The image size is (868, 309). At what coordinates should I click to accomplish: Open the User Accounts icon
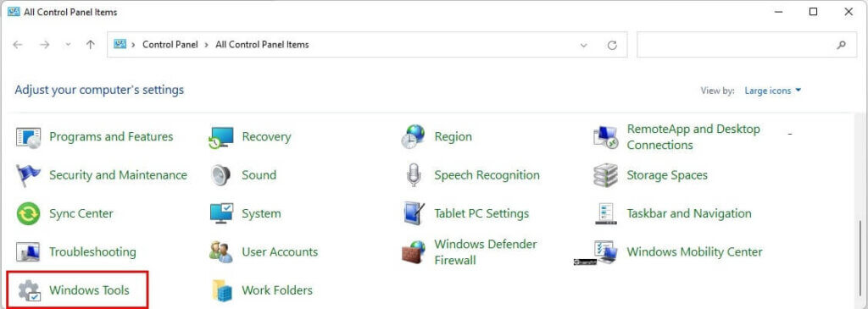coord(221,252)
